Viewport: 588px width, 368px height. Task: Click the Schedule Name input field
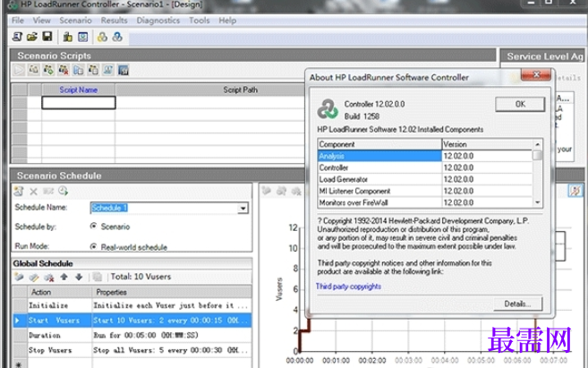pos(164,209)
